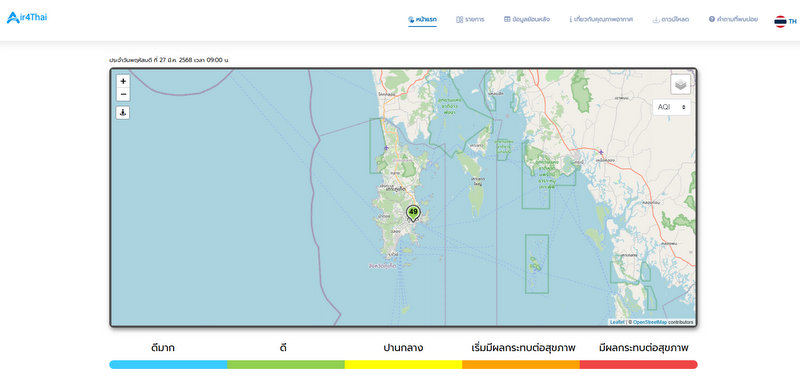Open the TH language selector

[x=792, y=21]
